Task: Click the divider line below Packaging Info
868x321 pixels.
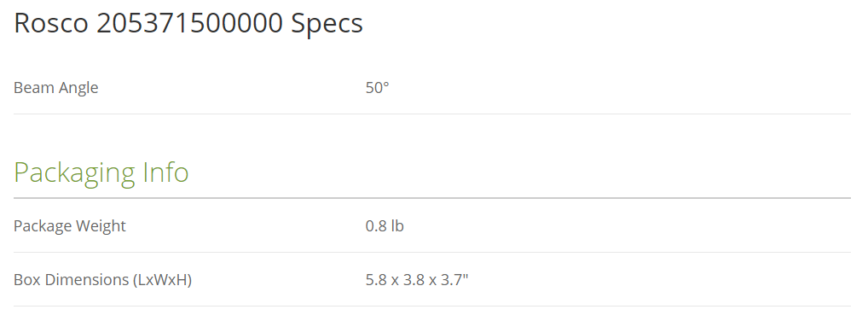Action: (x=432, y=198)
